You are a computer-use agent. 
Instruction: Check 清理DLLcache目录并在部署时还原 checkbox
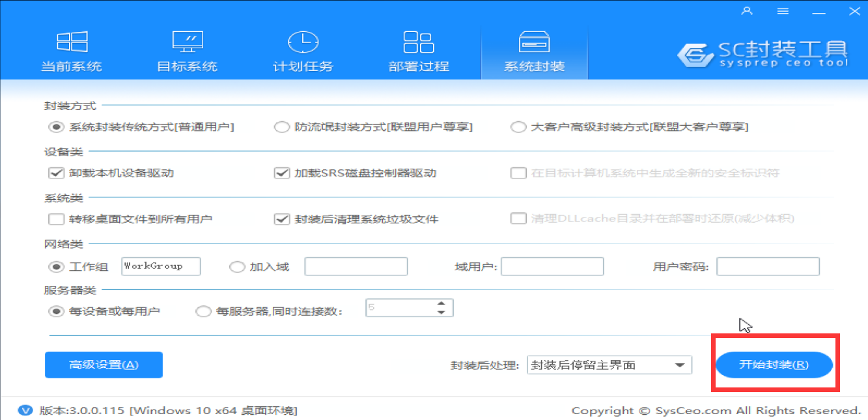[x=518, y=219]
